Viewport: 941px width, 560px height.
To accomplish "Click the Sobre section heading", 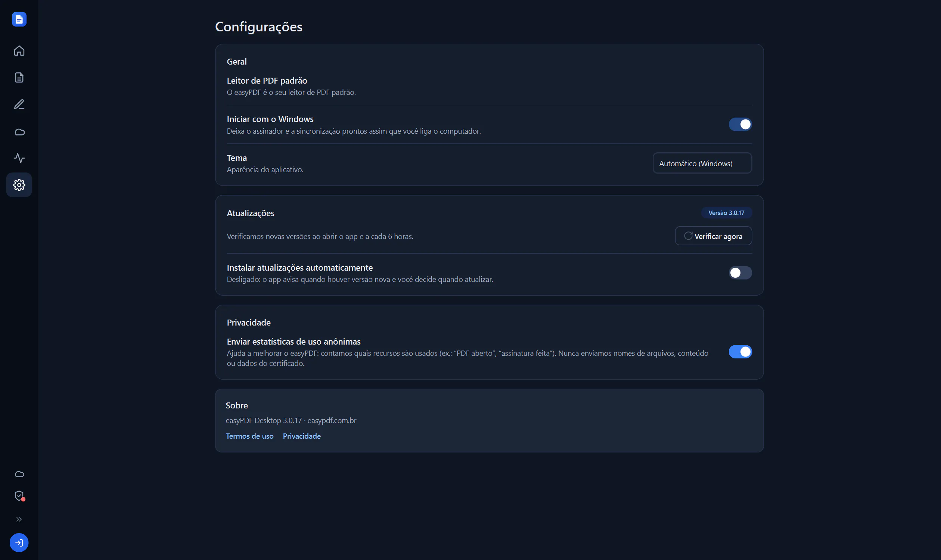I will click(237, 405).
